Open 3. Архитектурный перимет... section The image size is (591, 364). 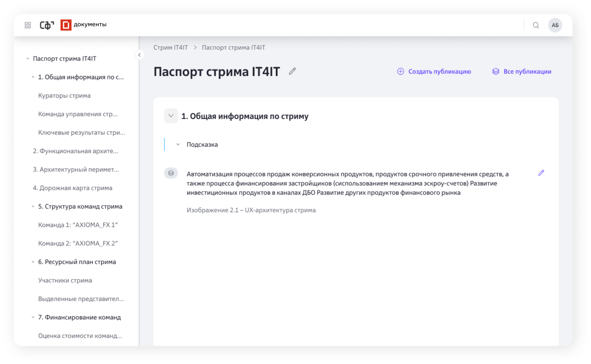click(76, 170)
